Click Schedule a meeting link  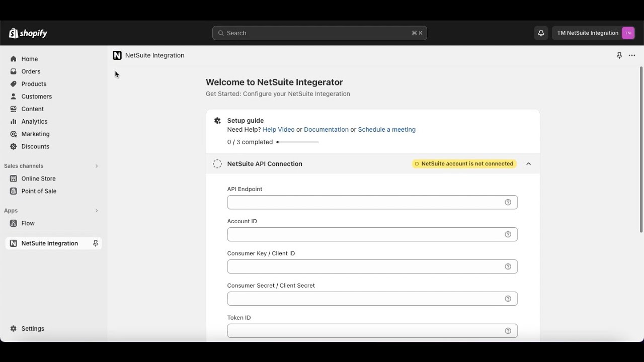[x=387, y=130]
